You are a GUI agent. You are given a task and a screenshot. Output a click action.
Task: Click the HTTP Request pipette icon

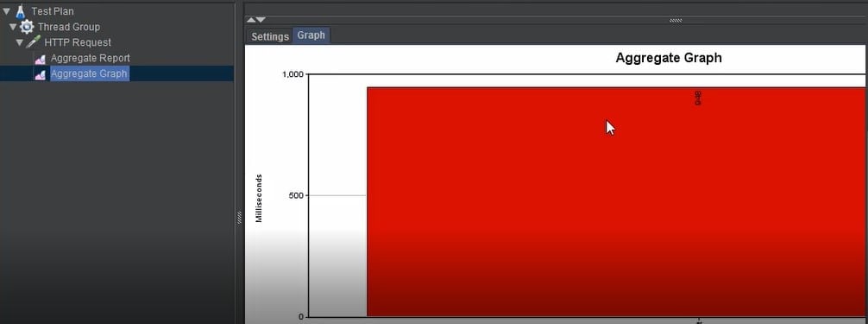pyautogui.click(x=34, y=42)
